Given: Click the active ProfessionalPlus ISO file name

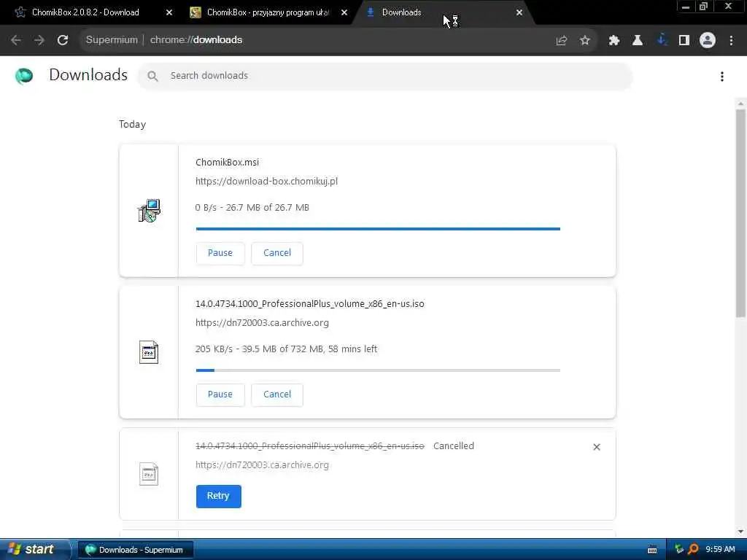Looking at the screenshot, I should click(309, 304).
